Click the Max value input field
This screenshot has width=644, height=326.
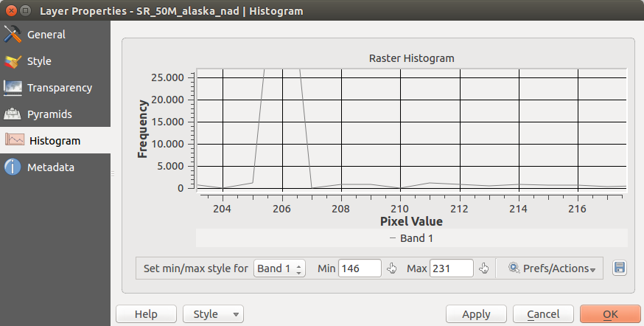(x=450, y=268)
